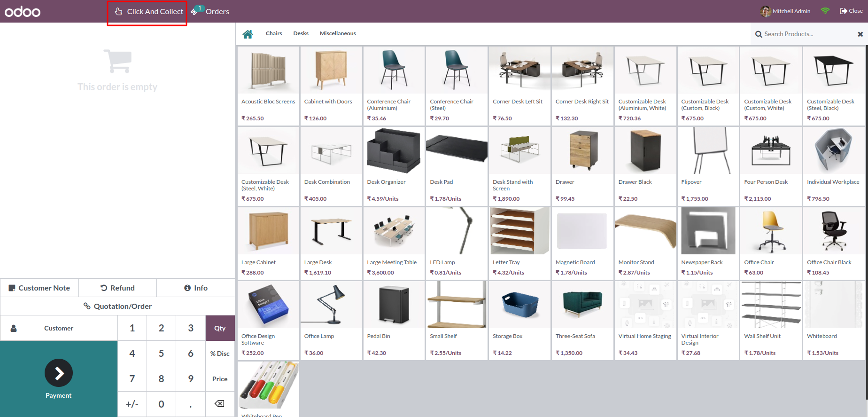The height and width of the screenshot is (417, 868).
Task: Start a Refund
Action: (x=117, y=288)
